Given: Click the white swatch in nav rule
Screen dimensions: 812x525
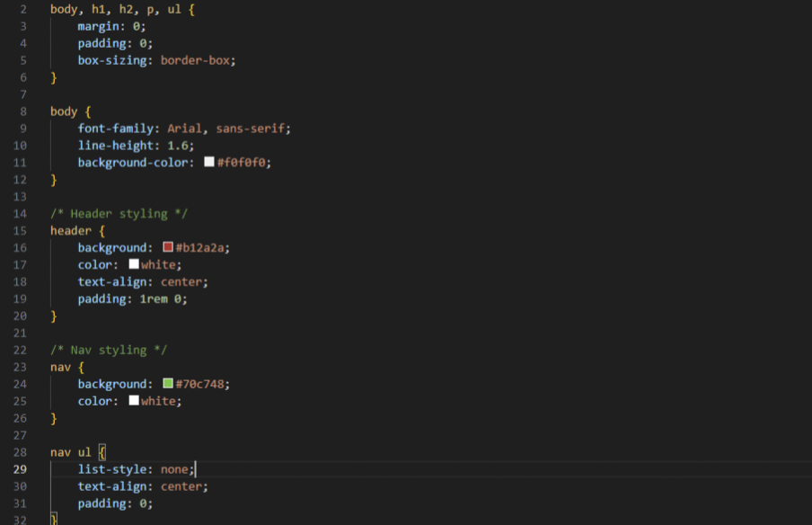Looking at the screenshot, I should pos(134,400).
